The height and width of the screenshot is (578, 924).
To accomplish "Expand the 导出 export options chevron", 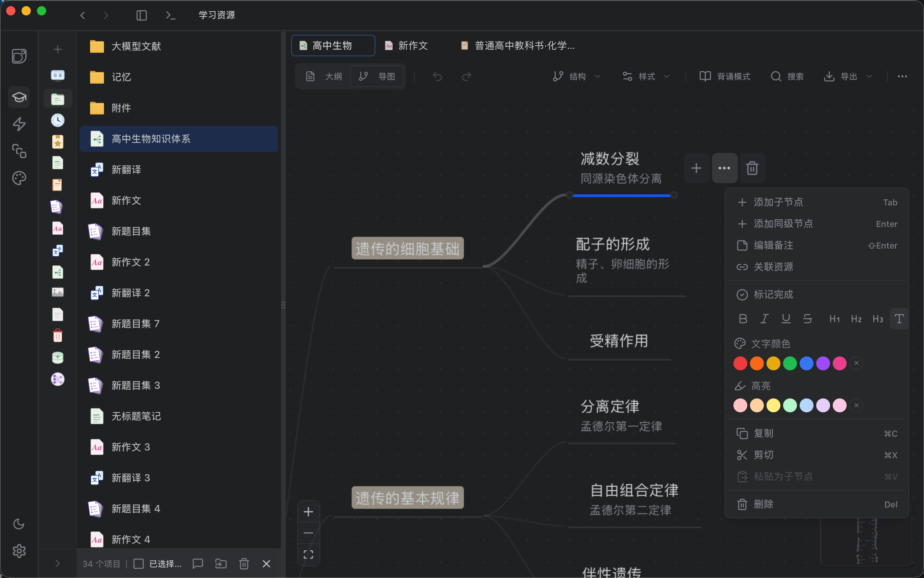I will click(x=870, y=76).
